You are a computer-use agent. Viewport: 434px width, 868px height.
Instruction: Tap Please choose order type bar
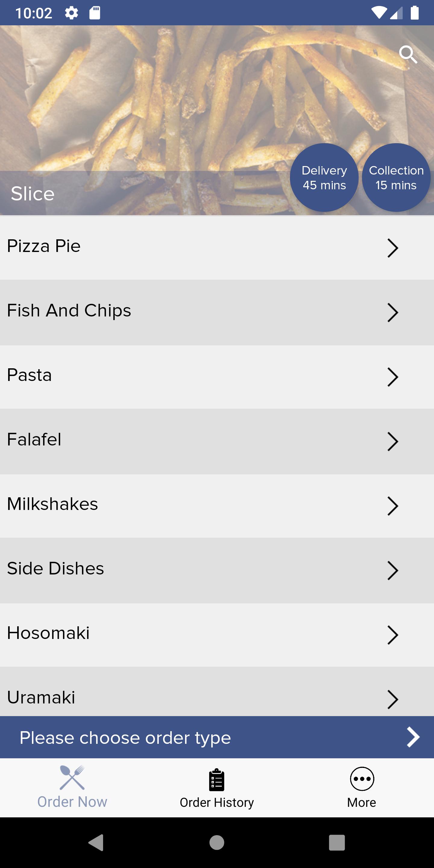pos(217,737)
